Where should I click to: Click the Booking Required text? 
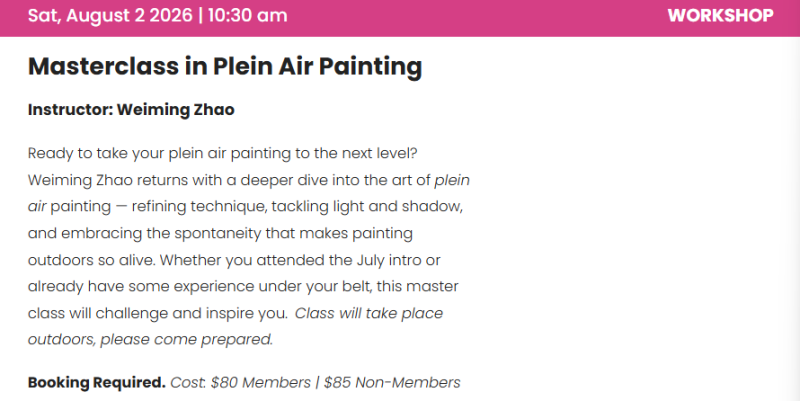click(x=96, y=383)
